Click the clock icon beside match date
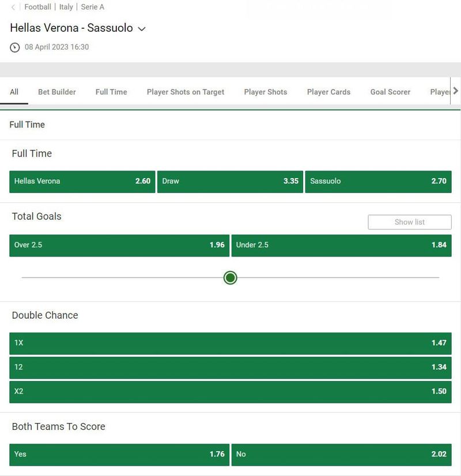Image resolution: width=461 pixels, height=476 pixels. click(x=14, y=47)
